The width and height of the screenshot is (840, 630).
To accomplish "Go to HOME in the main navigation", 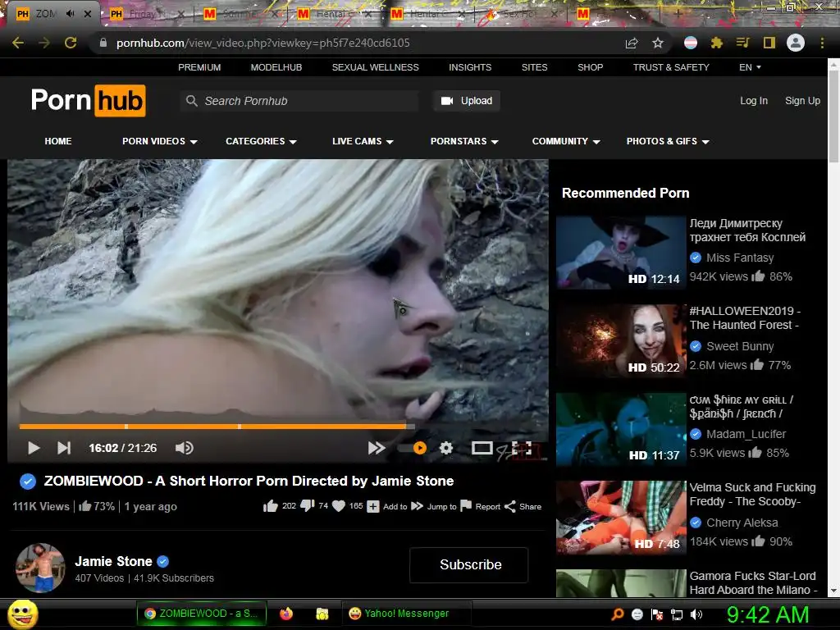I will (58, 141).
